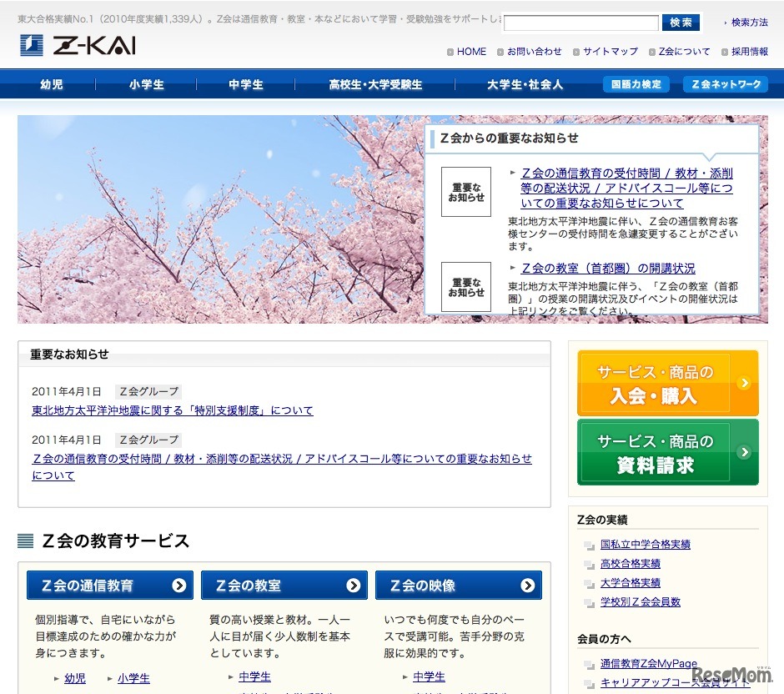Click the Z-KAI logo

78,45
